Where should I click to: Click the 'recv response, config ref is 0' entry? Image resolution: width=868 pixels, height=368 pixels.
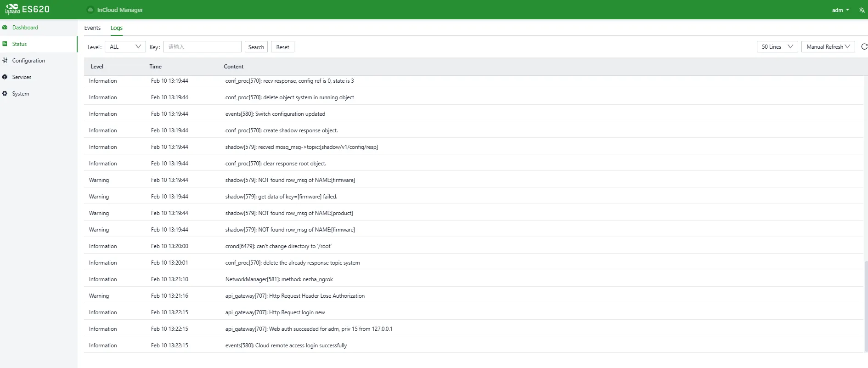pyautogui.click(x=473, y=81)
